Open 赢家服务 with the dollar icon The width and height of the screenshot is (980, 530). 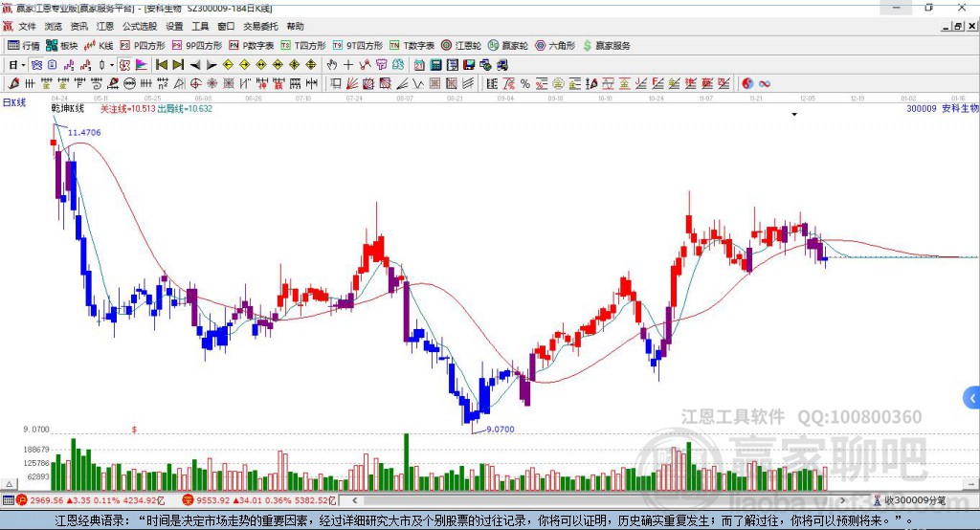click(607, 46)
